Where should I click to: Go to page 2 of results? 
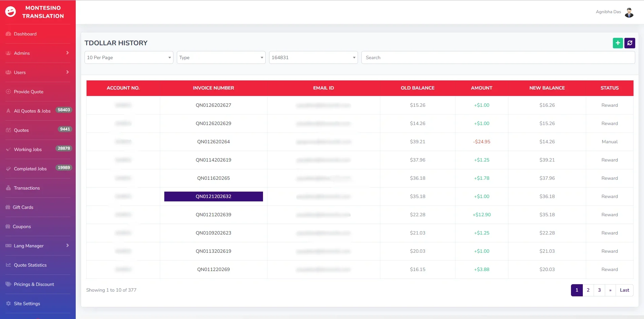(588, 290)
